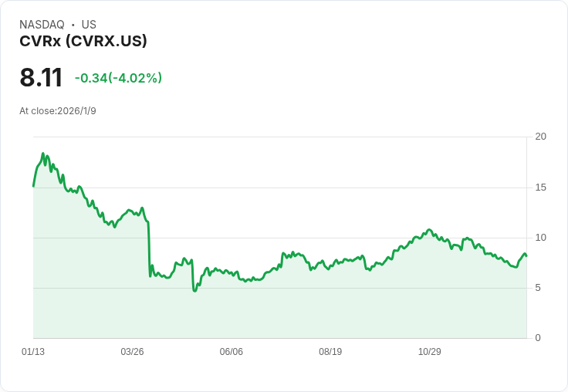This screenshot has height=392, width=568.
Task: Click the chart line's highest peak in January
Action: tap(43, 154)
